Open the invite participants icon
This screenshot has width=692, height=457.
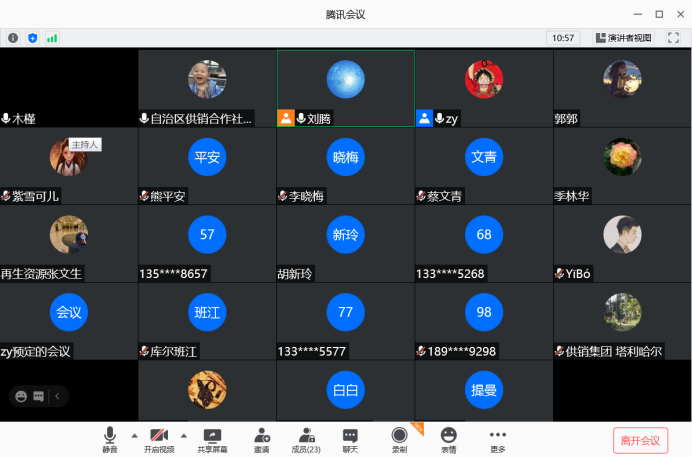[x=262, y=440]
